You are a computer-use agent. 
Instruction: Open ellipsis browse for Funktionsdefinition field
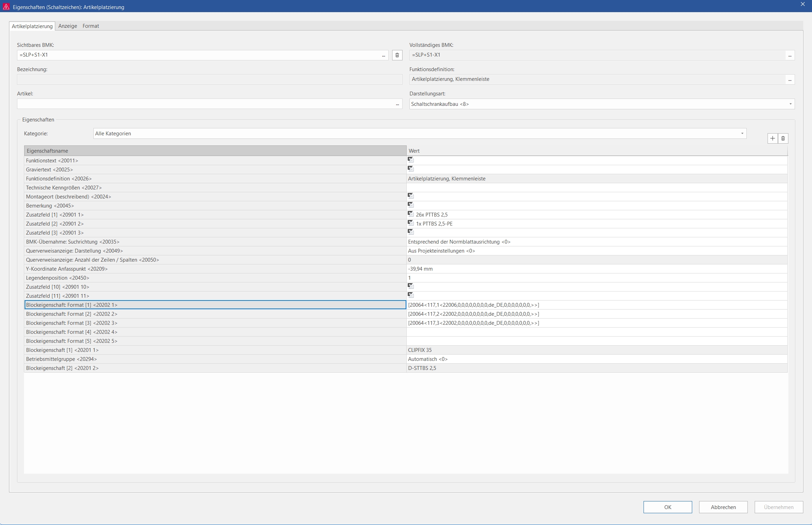[790, 79]
